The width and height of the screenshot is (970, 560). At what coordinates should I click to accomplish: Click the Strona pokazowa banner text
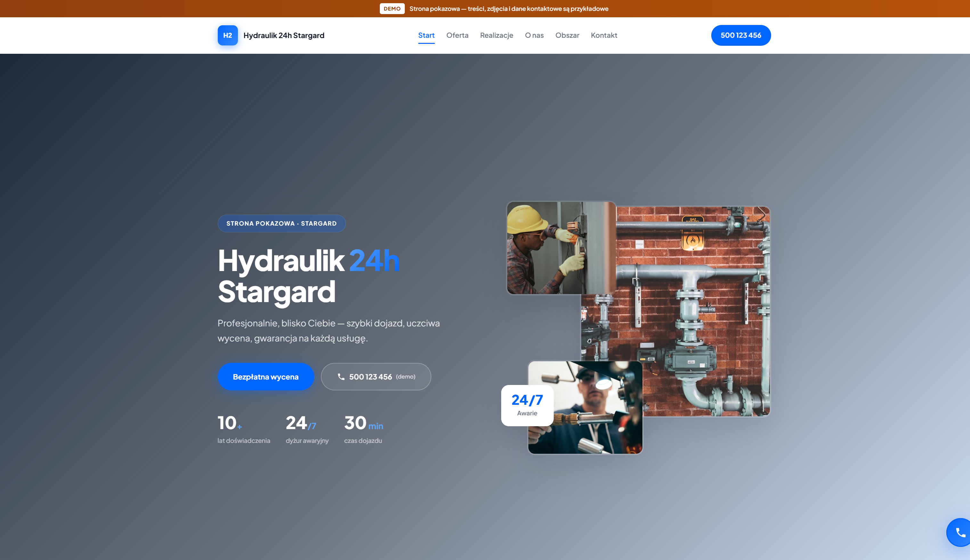[509, 8]
